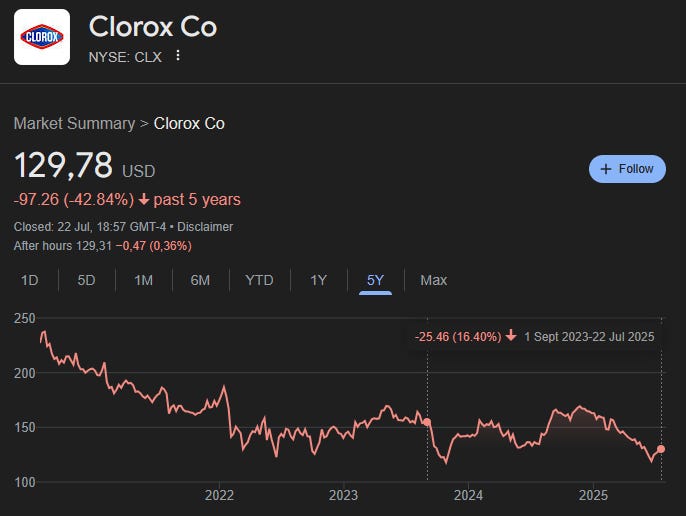Open the Disclaimer link
This screenshot has height=516, width=686.
pos(205,227)
